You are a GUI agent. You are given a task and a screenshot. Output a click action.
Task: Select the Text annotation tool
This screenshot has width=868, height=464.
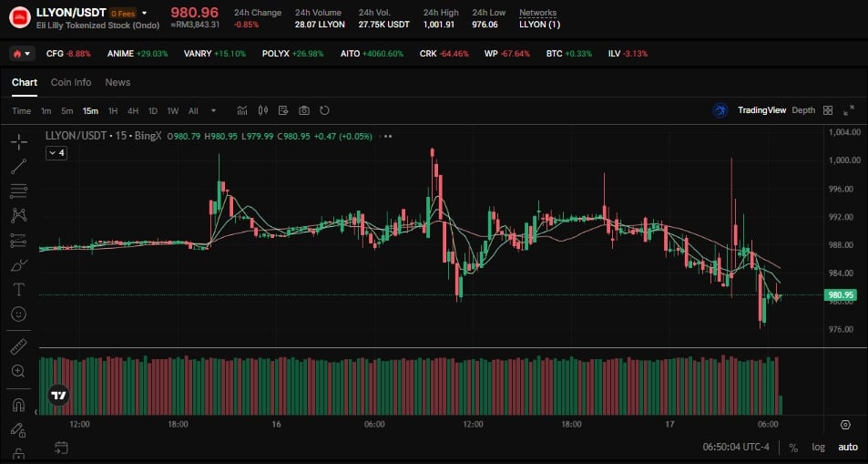(x=18, y=290)
